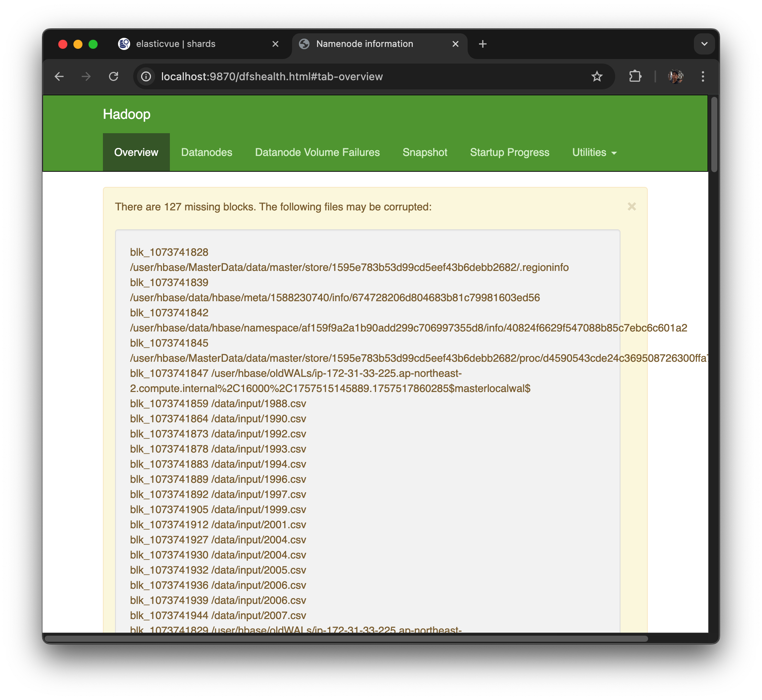Open Chrome three-dot menu
762x700 pixels.
coord(703,76)
